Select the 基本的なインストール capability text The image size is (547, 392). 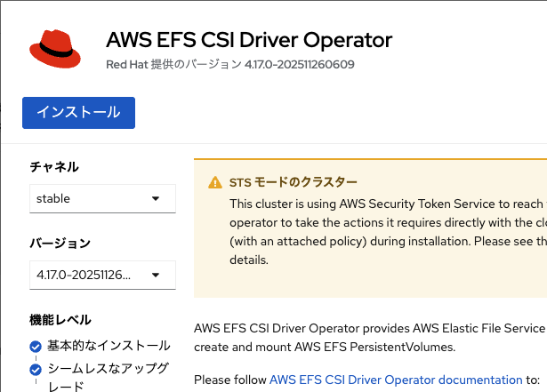(109, 345)
